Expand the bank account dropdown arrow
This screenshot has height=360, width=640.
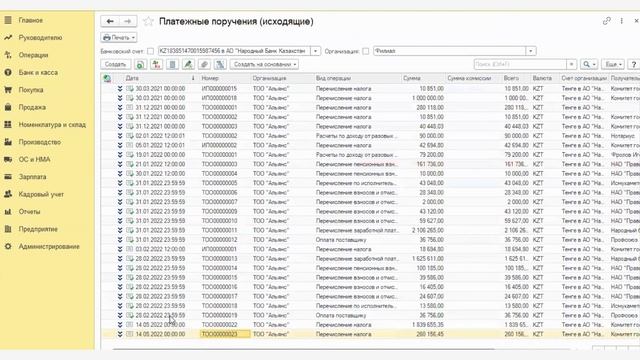(x=315, y=51)
